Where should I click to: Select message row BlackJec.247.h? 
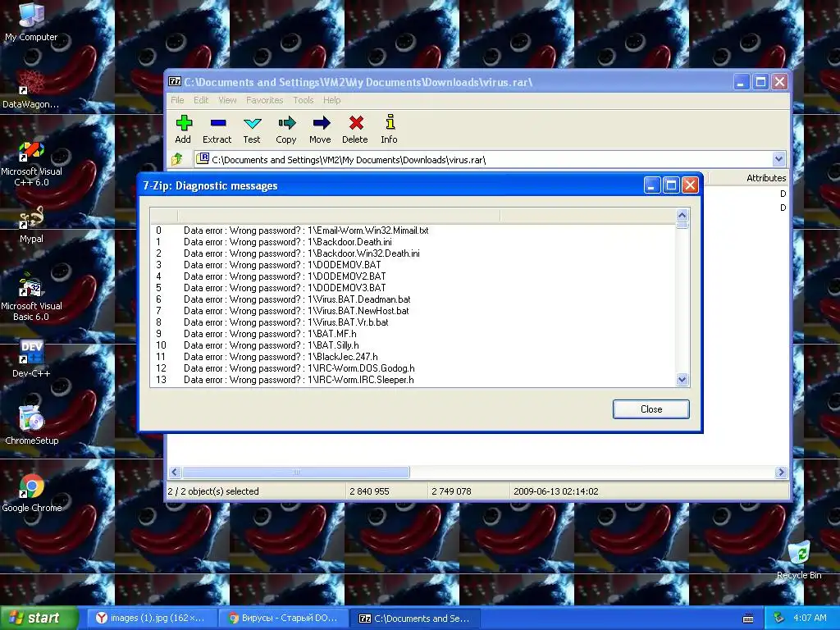point(413,357)
